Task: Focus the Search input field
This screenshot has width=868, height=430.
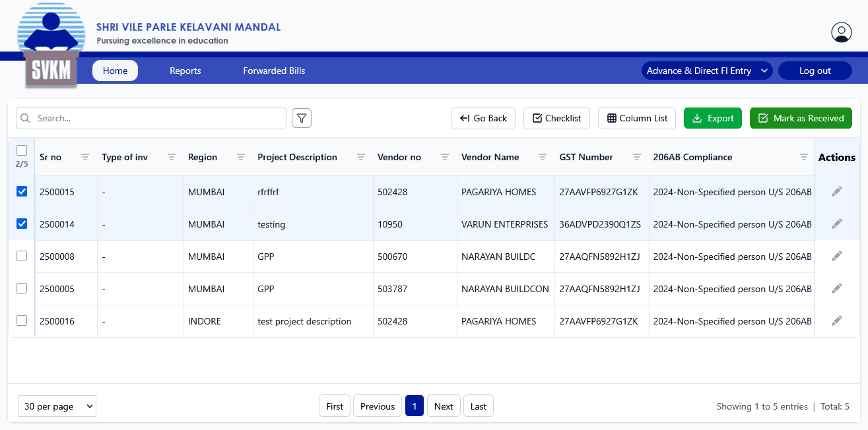Action: coord(151,118)
